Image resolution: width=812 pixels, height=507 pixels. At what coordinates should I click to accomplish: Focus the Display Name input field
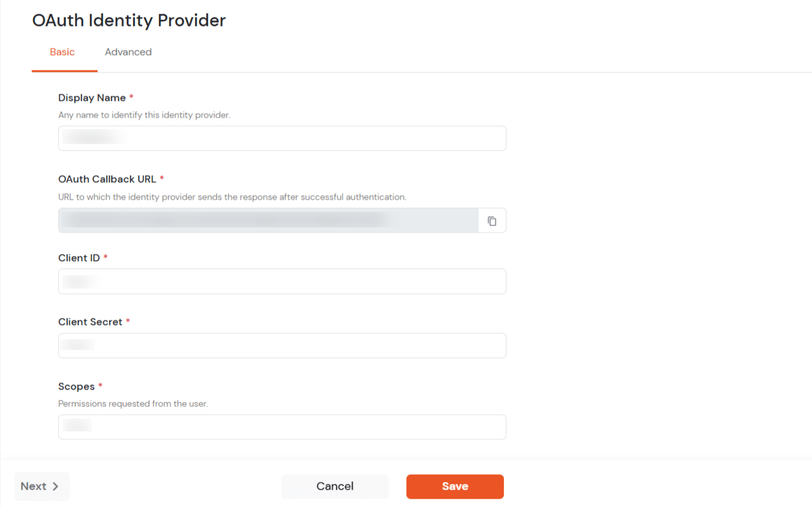(x=282, y=138)
